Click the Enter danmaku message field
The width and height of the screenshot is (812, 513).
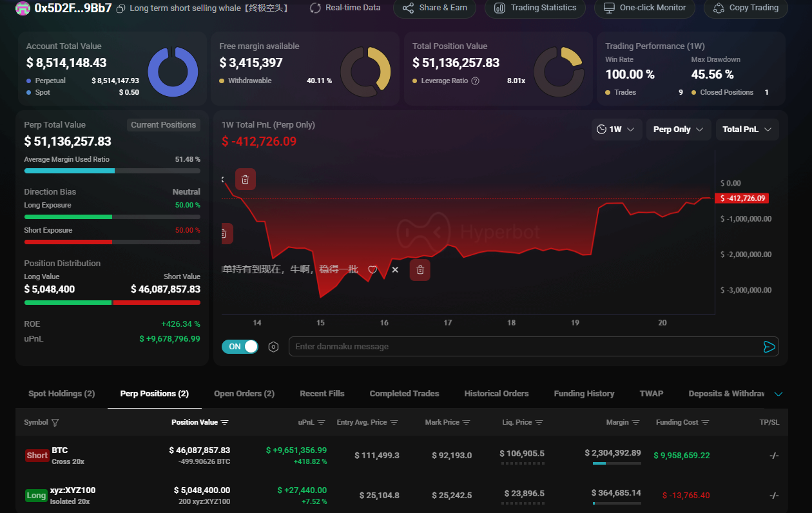coord(522,347)
